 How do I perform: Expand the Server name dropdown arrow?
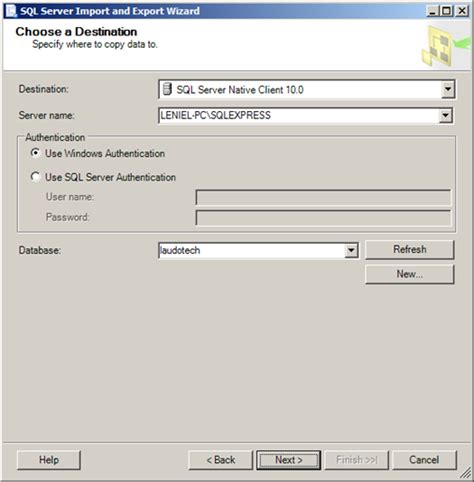point(446,115)
